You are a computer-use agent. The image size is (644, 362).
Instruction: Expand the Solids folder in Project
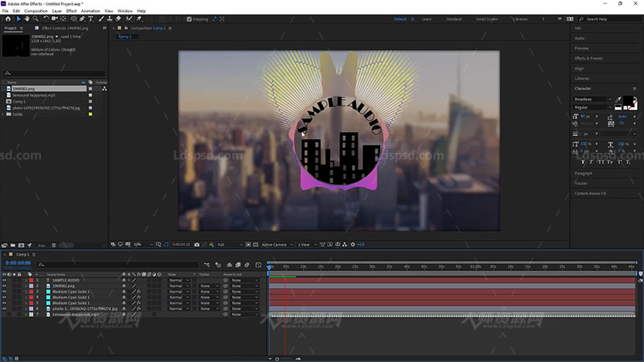3,114
